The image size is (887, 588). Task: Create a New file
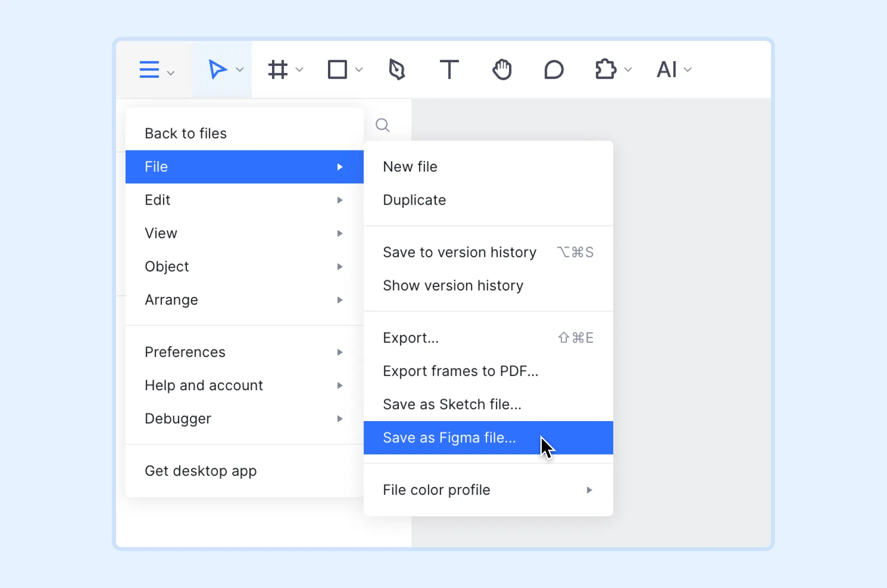click(x=489, y=167)
